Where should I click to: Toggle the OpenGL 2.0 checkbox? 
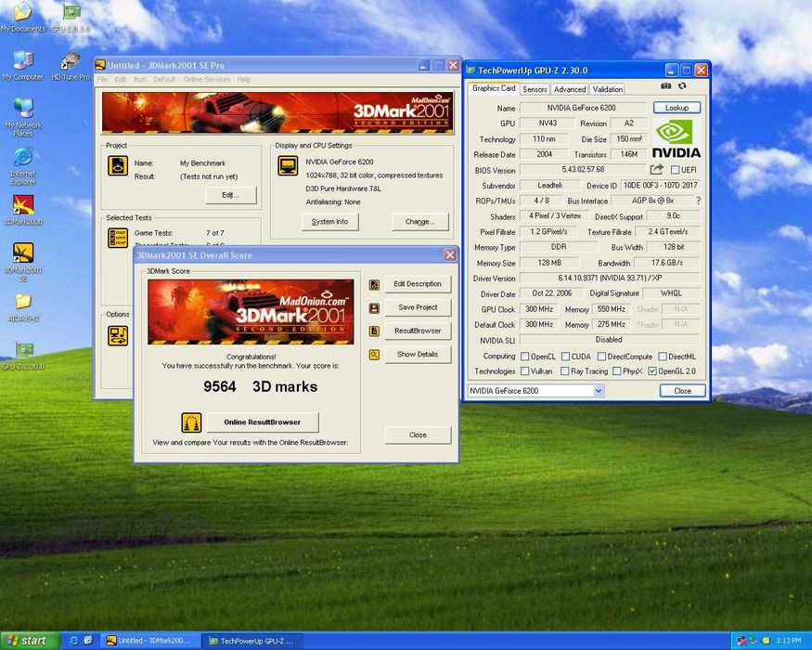coord(652,371)
